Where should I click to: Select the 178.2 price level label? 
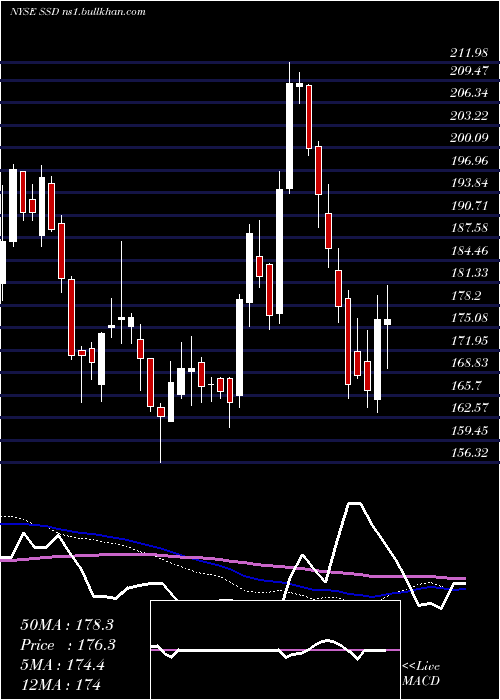point(467,296)
